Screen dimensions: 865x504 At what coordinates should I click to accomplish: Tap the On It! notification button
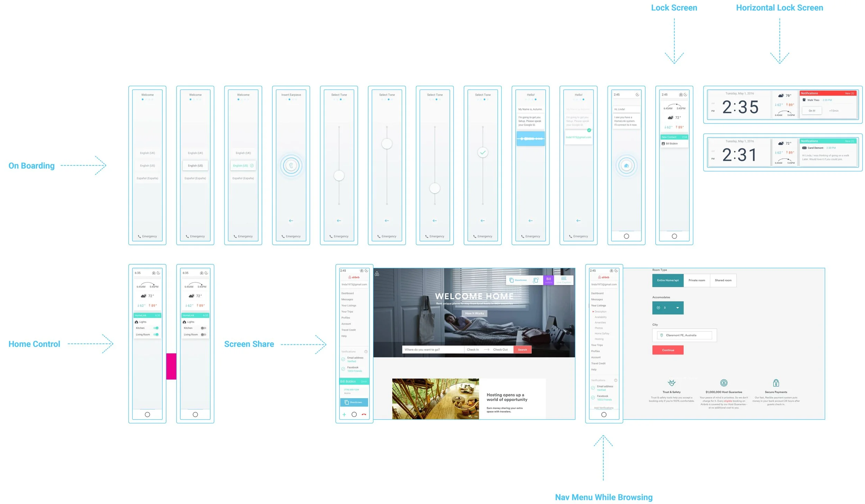tap(812, 111)
